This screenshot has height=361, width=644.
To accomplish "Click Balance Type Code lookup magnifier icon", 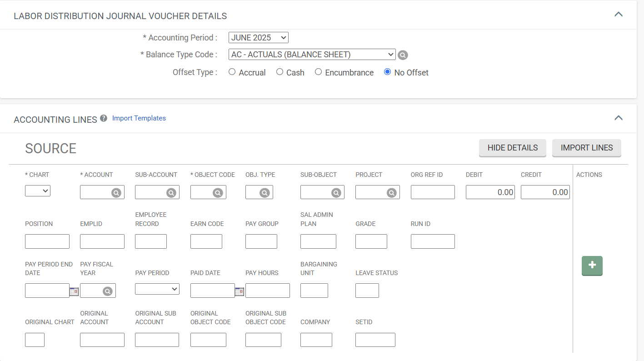I will 403,55.
